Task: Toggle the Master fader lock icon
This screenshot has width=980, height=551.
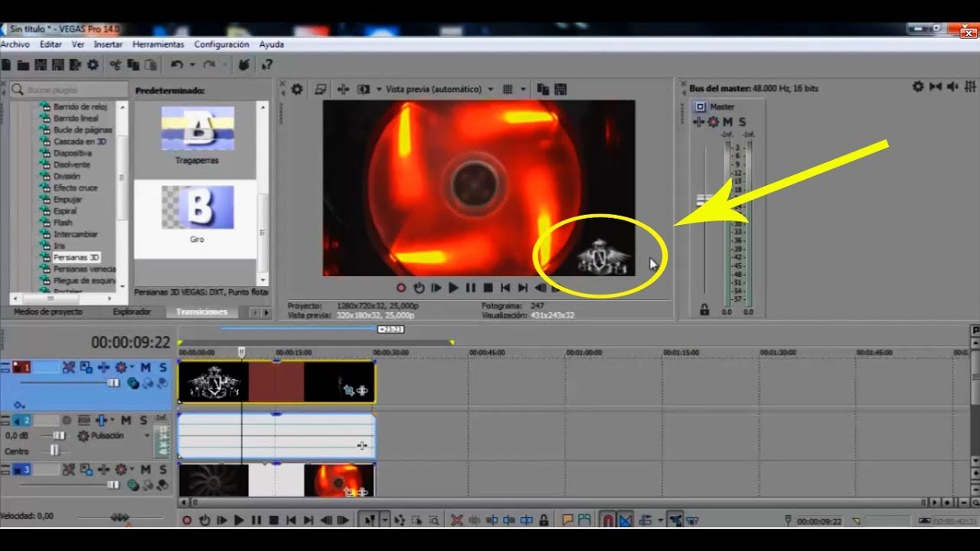Action: click(x=704, y=310)
